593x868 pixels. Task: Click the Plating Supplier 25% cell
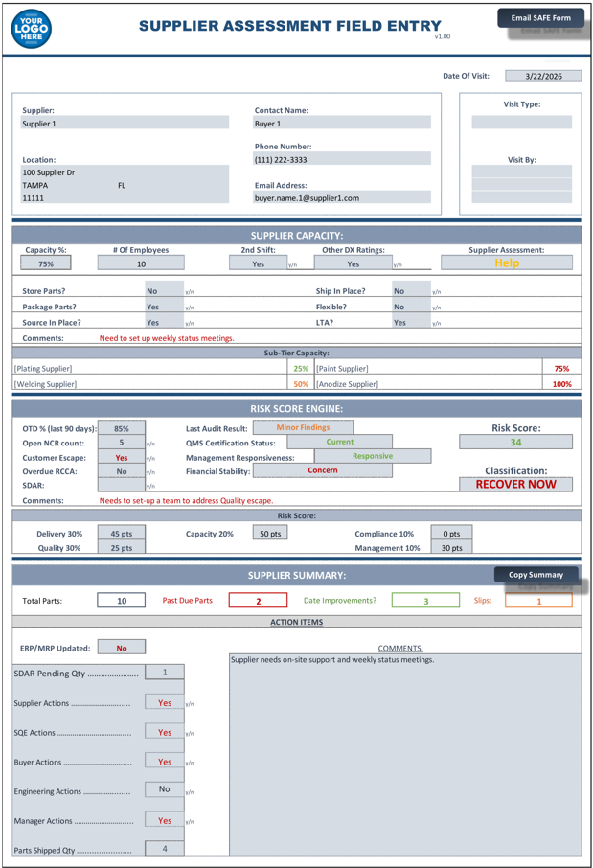click(x=301, y=368)
